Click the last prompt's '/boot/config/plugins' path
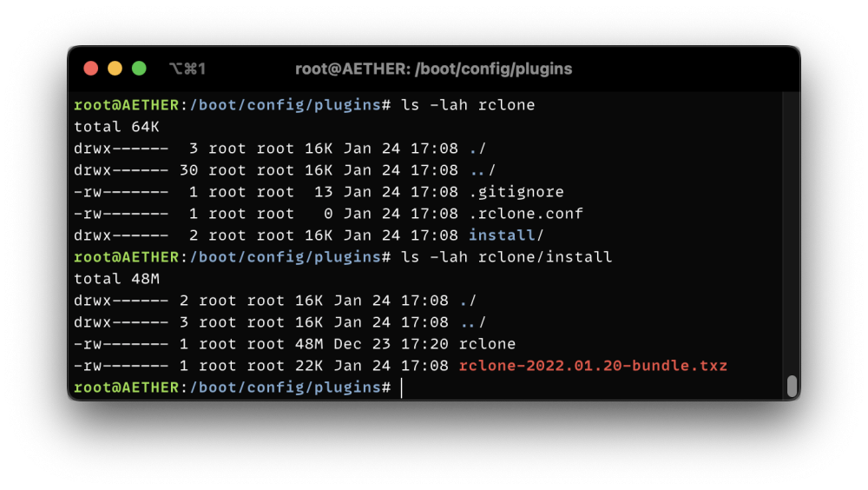868x490 pixels. click(285, 387)
